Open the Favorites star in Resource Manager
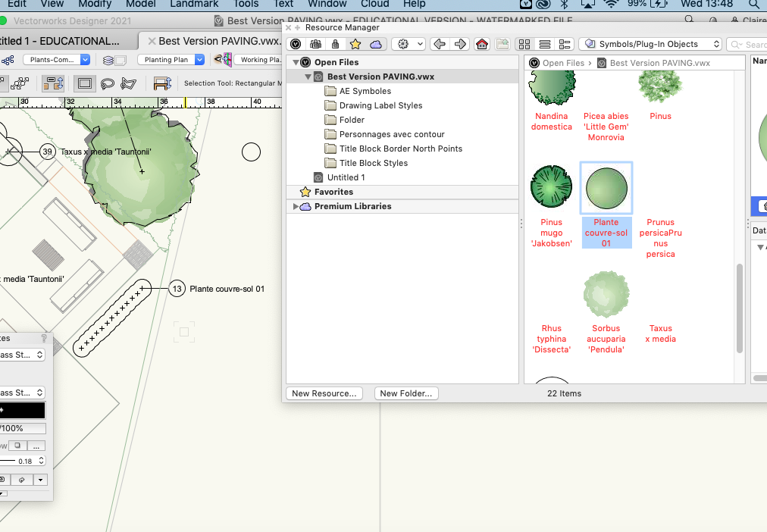 (355, 44)
